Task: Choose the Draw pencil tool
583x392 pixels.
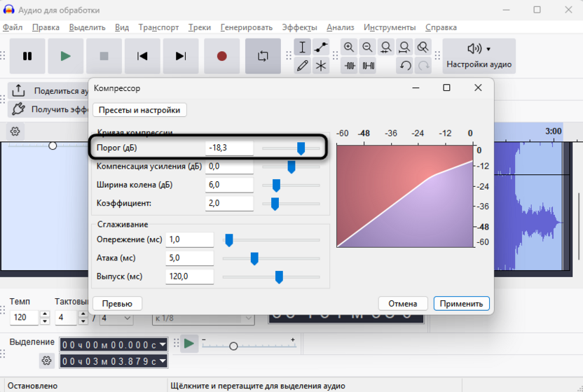Action: tap(302, 66)
